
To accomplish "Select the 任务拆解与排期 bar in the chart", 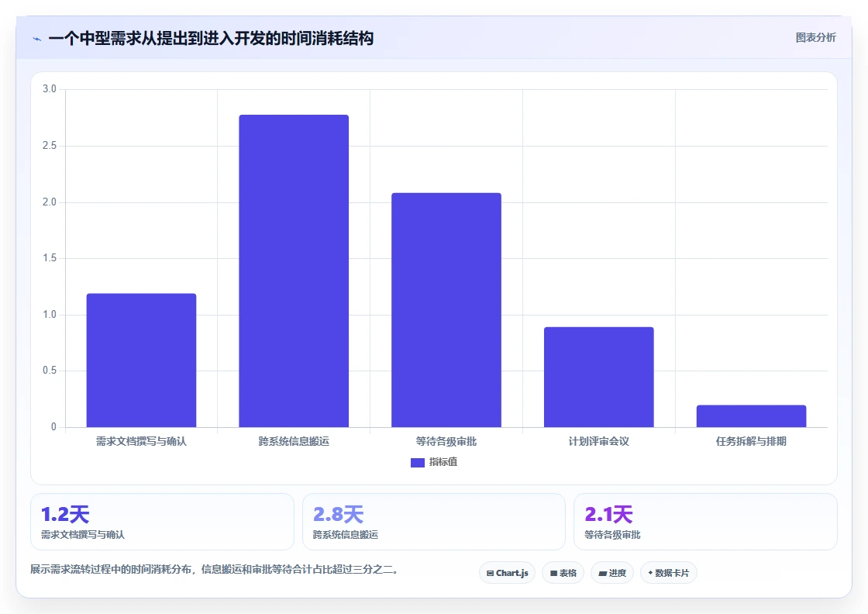I will [x=751, y=416].
